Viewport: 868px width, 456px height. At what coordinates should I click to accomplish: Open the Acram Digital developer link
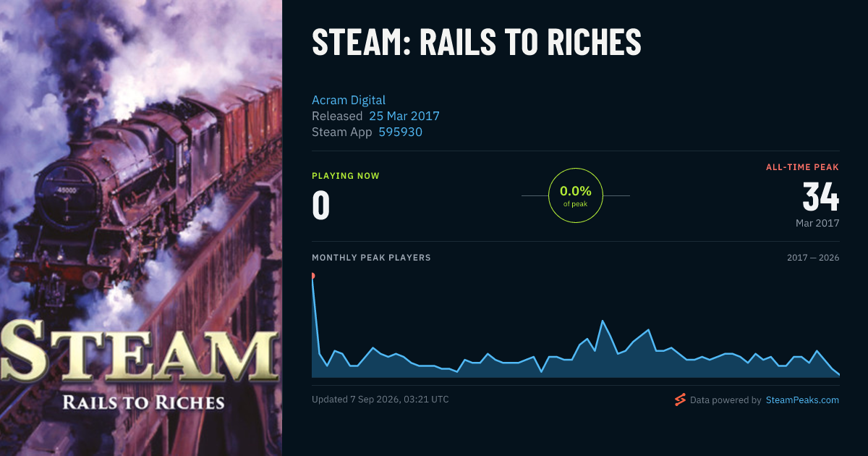click(x=349, y=100)
